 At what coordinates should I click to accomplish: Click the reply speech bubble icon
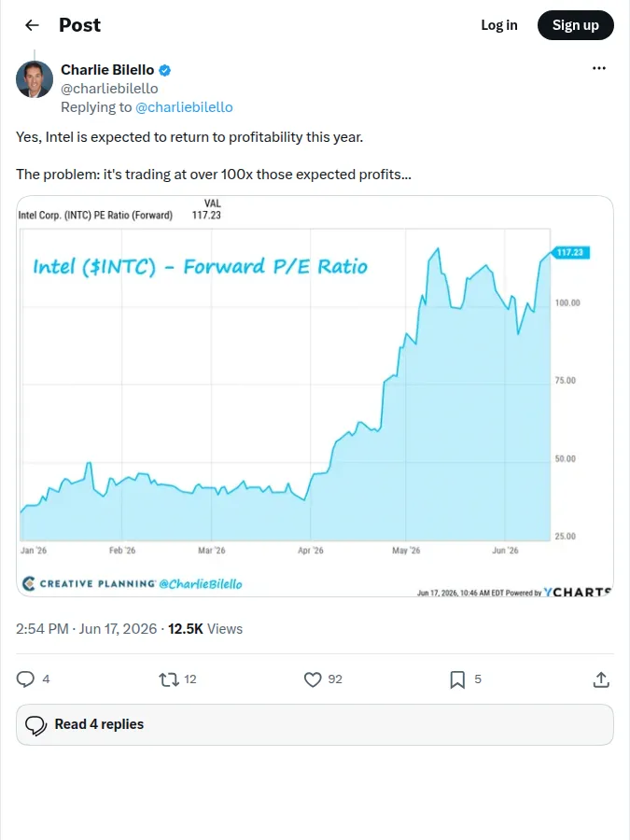[x=25, y=679]
